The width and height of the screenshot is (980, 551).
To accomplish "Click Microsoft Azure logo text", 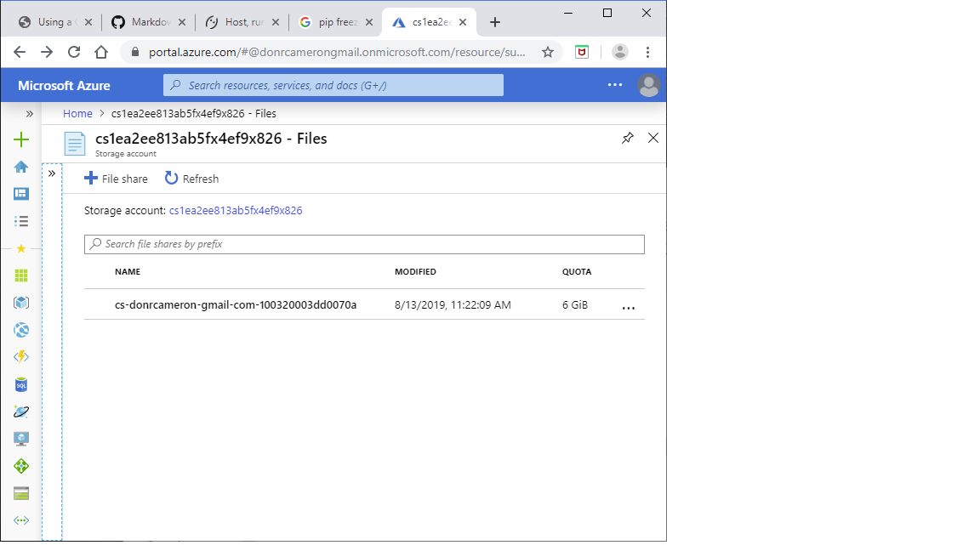I will [64, 86].
